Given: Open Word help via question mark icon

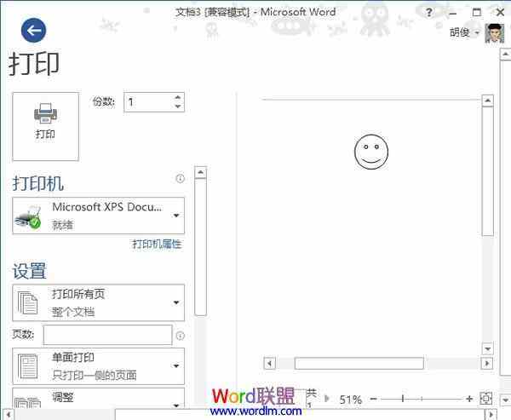Looking at the screenshot, I should pyautogui.click(x=429, y=13).
